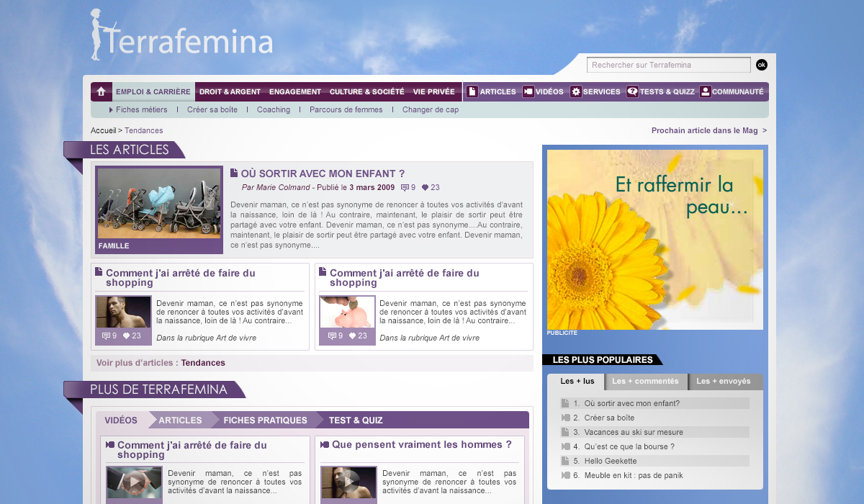Play the handshake video thumbnail

pyautogui.click(x=135, y=481)
